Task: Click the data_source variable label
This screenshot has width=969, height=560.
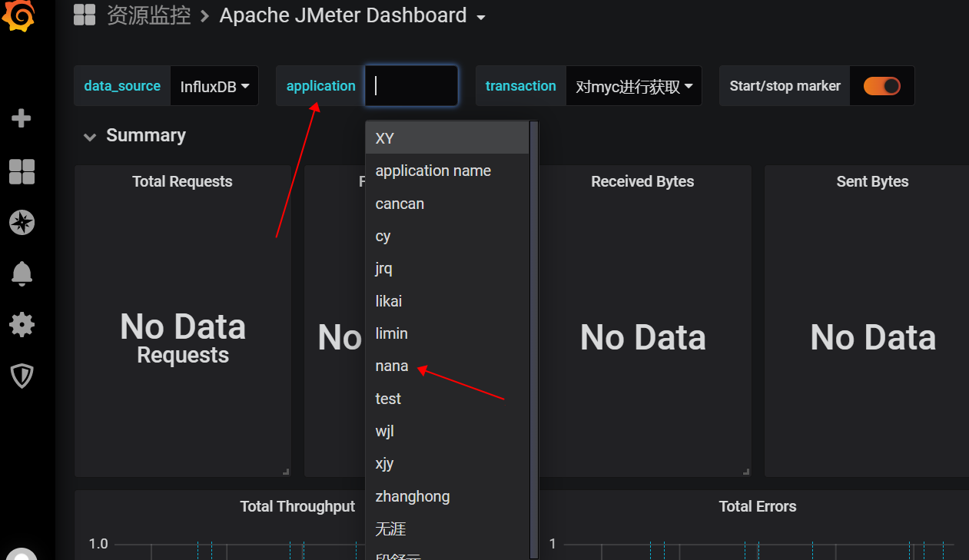Action: click(122, 86)
